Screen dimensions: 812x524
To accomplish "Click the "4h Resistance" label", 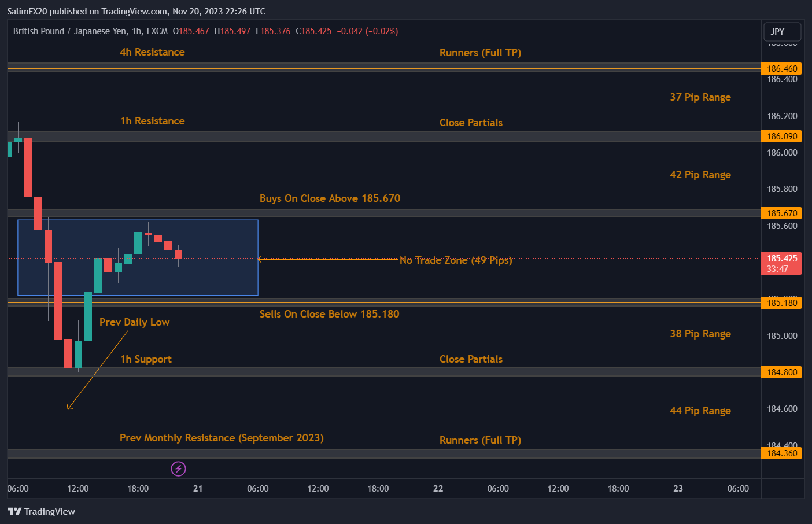I will coord(152,52).
